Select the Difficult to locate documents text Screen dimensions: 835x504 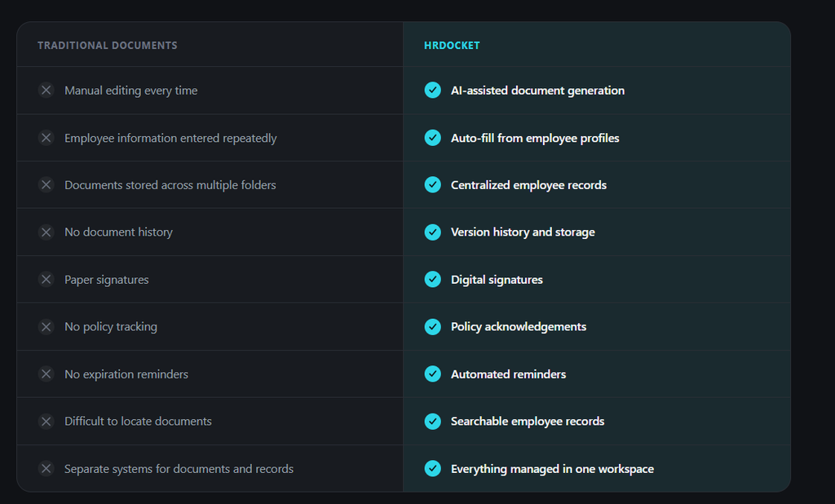click(x=138, y=422)
